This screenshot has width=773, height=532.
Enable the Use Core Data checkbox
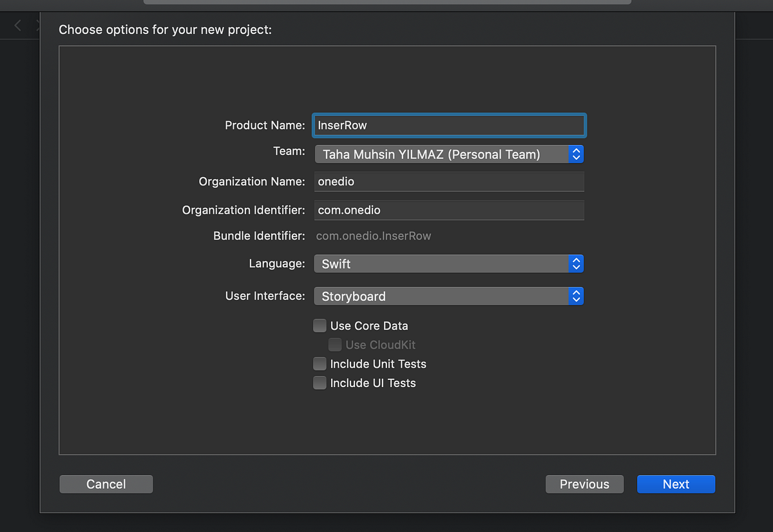(x=320, y=325)
